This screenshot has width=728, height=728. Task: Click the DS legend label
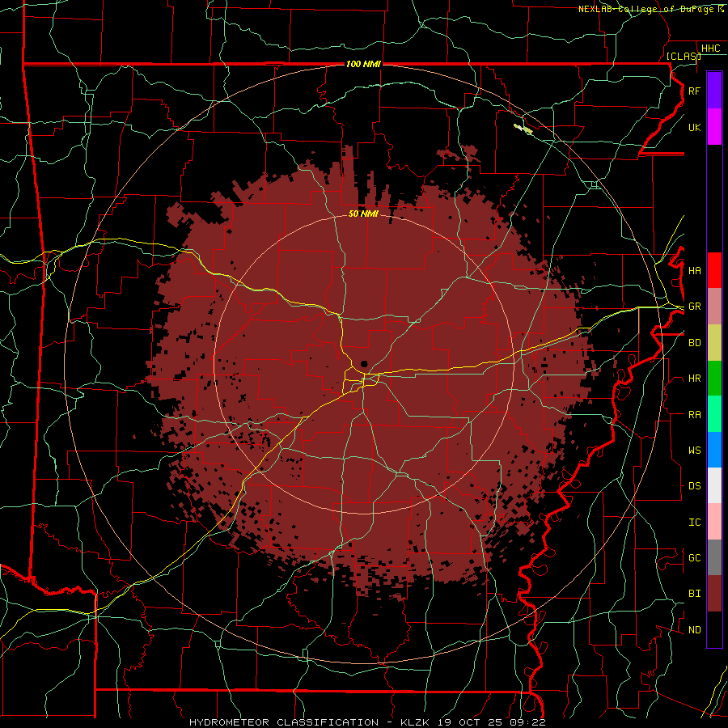[694, 485]
